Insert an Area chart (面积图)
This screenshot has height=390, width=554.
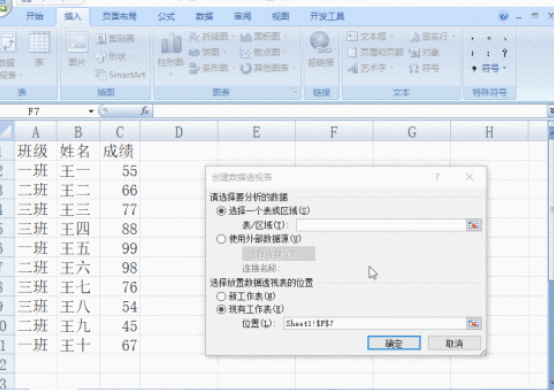click(x=264, y=36)
